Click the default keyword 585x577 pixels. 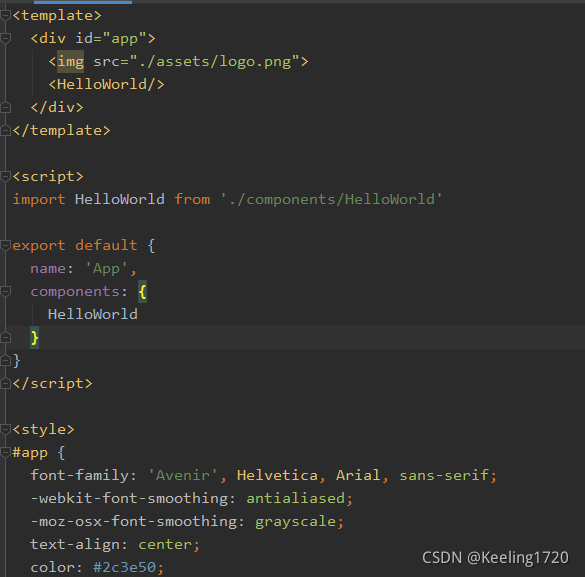coord(106,245)
